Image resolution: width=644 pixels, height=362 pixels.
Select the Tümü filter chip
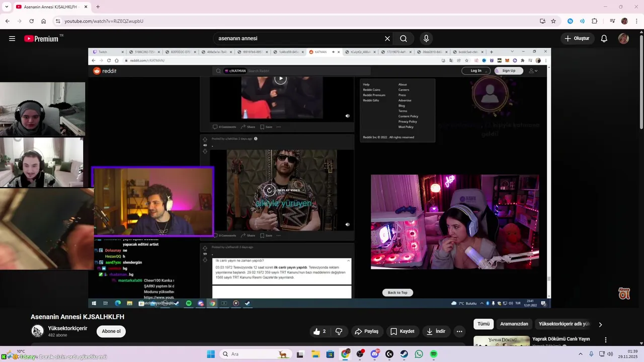pyautogui.click(x=484, y=324)
